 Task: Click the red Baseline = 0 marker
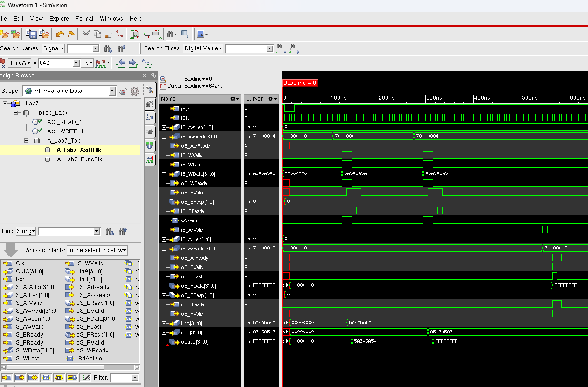coord(300,83)
